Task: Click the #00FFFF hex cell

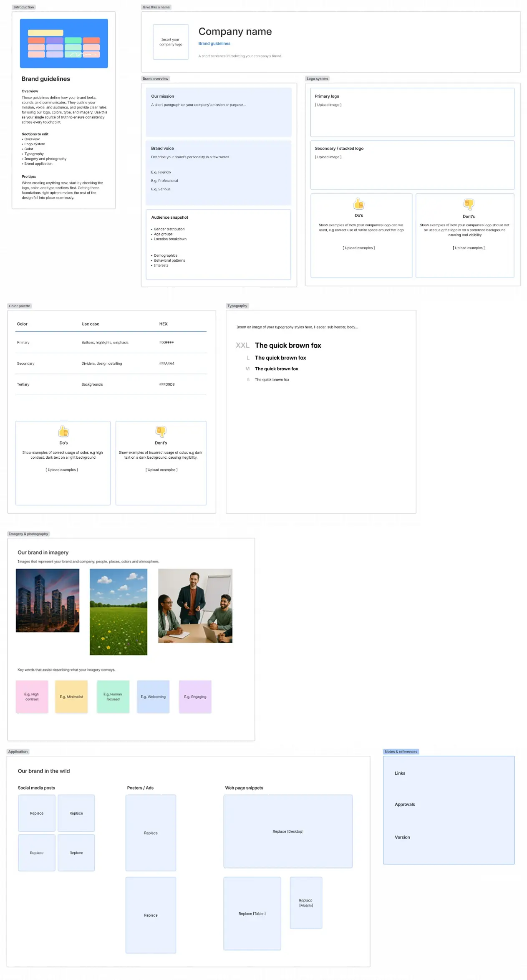Action: [x=166, y=342]
